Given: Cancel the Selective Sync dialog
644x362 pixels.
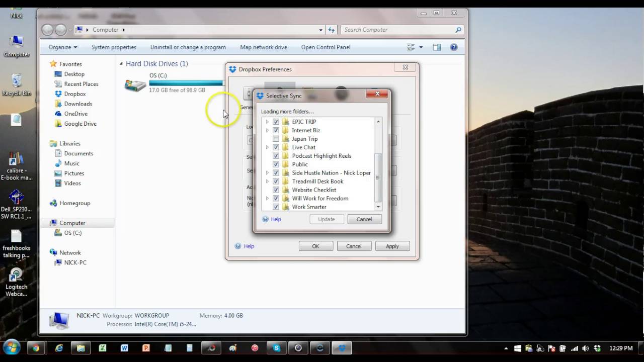Looking at the screenshot, I should click(x=364, y=219).
